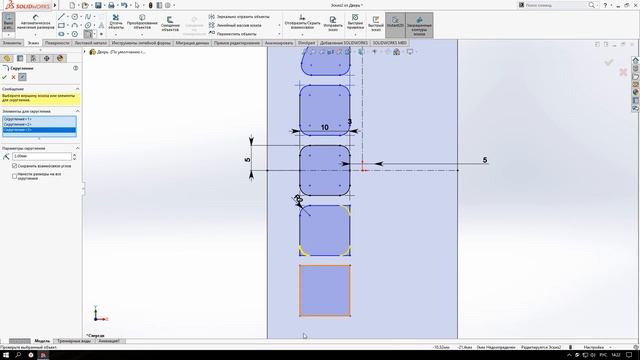Activate the Sketch Fillet tool in ribbon

(x=88, y=34)
